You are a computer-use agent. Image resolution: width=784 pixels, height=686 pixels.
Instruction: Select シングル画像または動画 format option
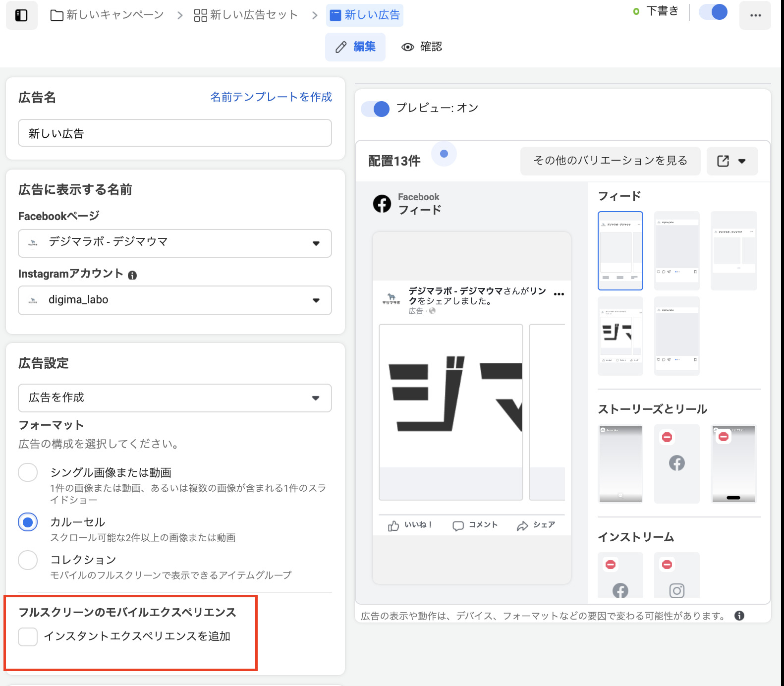tap(28, 472)
